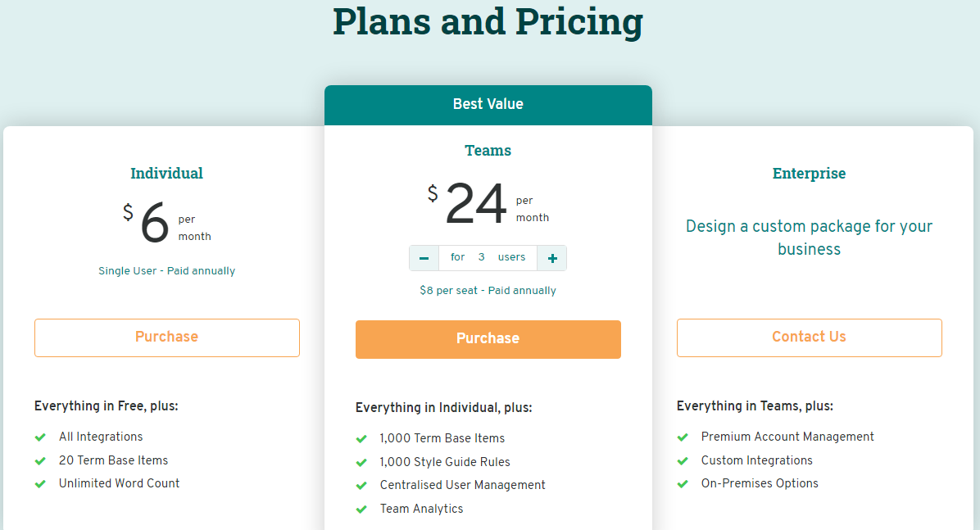
Task: Click the $8 per seat pricing note
Action: (x=488, y=290)
